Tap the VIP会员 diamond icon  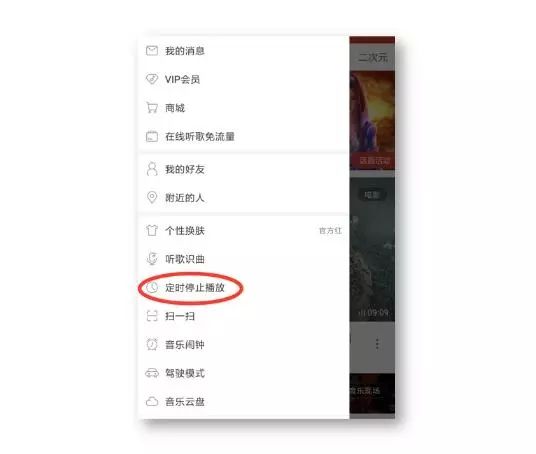click(x=152, y=79)
